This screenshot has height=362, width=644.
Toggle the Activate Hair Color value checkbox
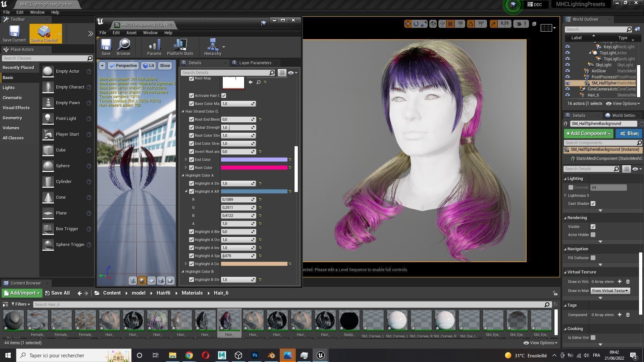tap(224, 96)
